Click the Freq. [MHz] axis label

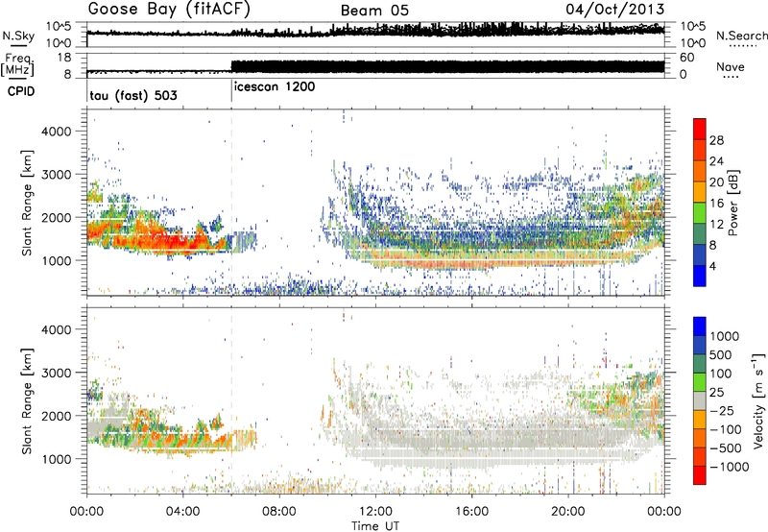tap(17, 65)
